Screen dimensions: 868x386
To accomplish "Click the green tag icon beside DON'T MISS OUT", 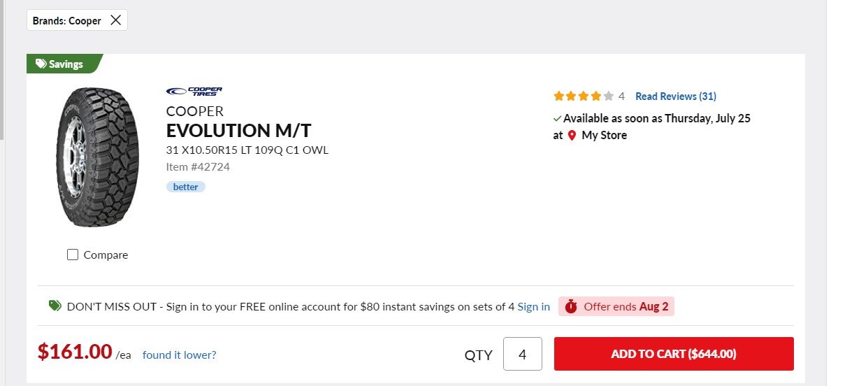I will (55, 306).
